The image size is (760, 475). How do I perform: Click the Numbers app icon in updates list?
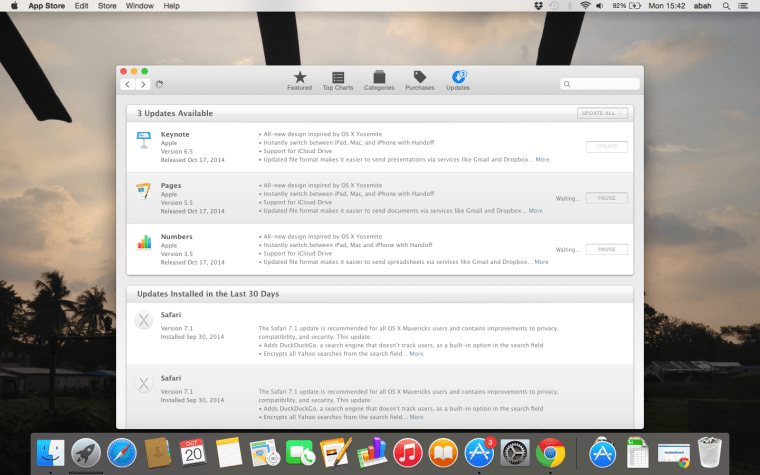(144, 242)
